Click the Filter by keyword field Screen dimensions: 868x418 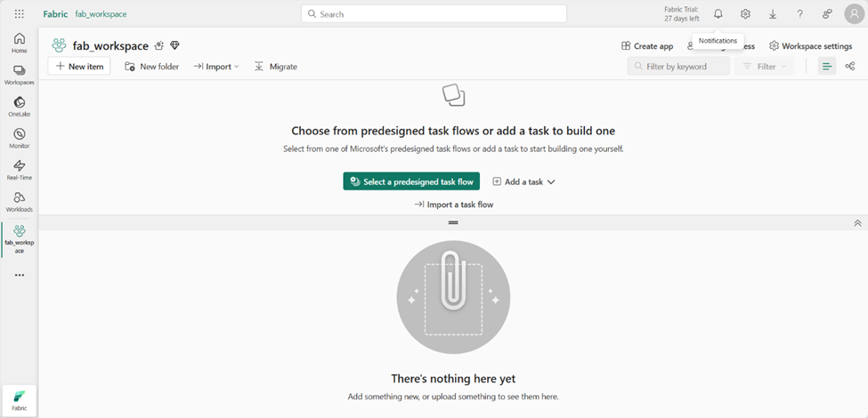coord(678,67)
